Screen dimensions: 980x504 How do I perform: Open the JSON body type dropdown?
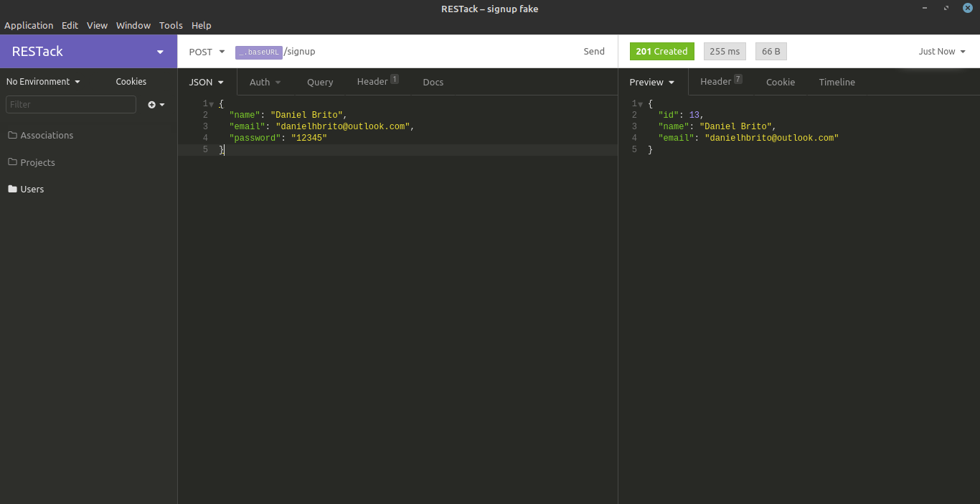(x=207, y=83)
